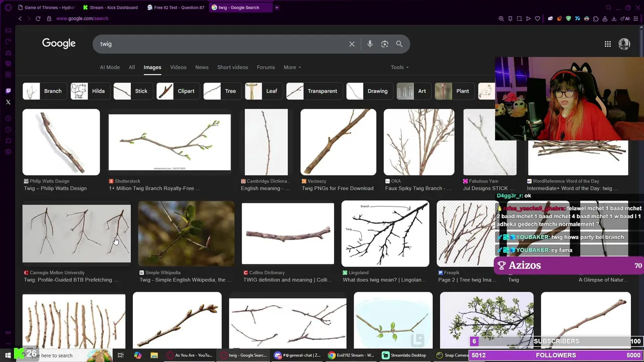Filter images by the Branch chip

(44, 91)
